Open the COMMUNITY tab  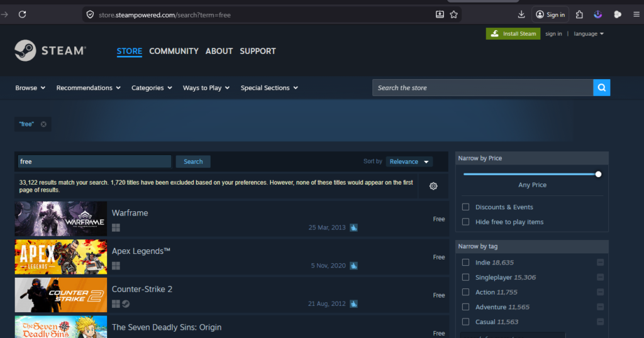[x=174, y=52]
